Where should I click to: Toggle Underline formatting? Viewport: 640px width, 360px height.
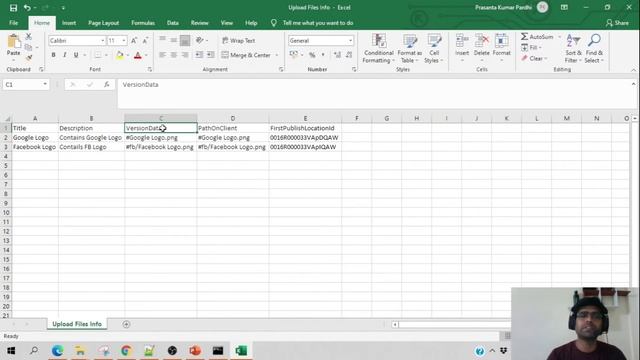(76, 55)
